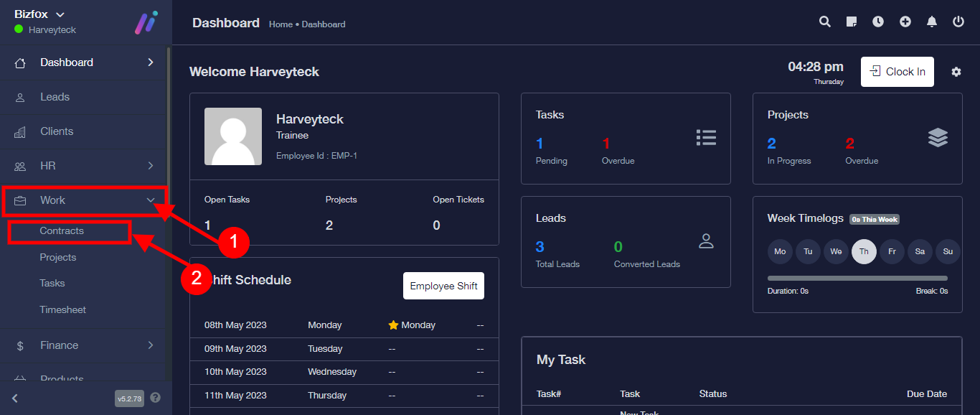The image size is (980, 415).
Task: Select Fr day in Week Timelogs
Action: [x=892, y=251]
